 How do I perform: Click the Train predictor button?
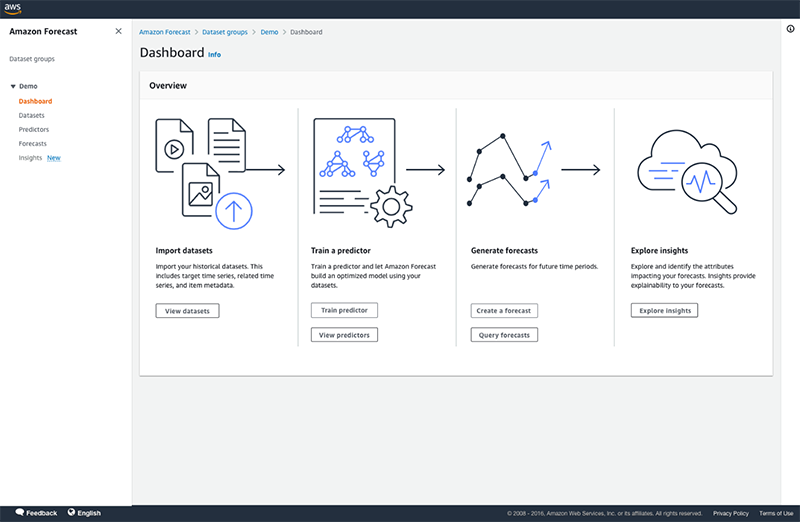point(344,310)
